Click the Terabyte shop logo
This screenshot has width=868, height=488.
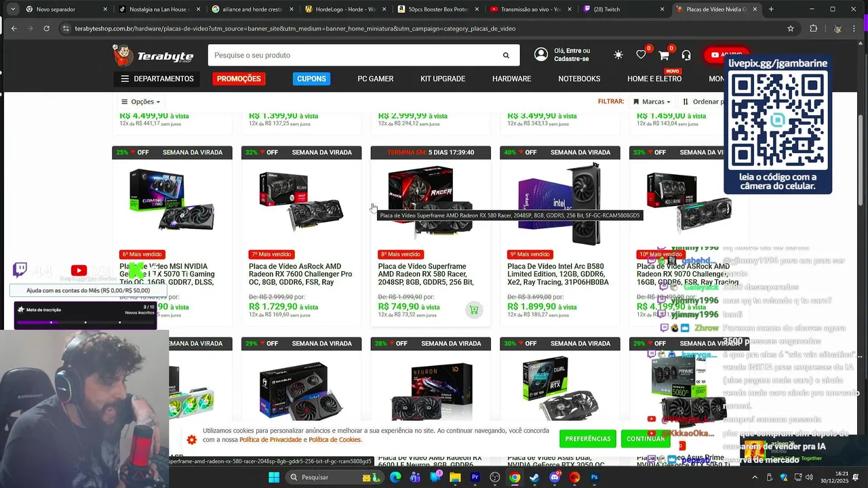click(153, 55)
